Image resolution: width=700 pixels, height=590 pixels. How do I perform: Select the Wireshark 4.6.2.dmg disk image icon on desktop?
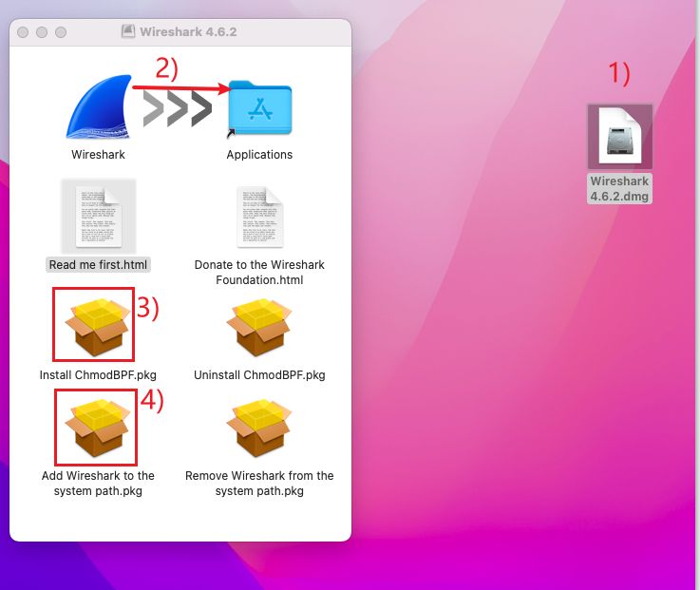coord(619,136)
